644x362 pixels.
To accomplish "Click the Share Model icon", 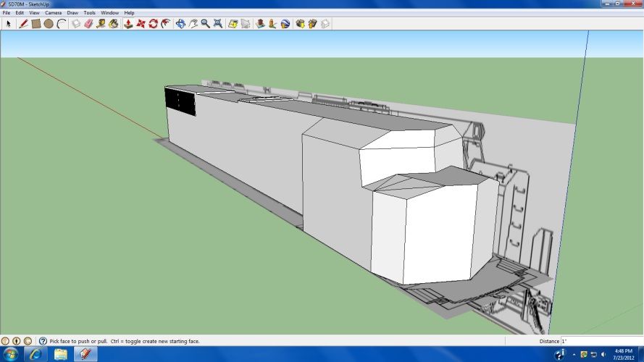I will coord(312,24).
